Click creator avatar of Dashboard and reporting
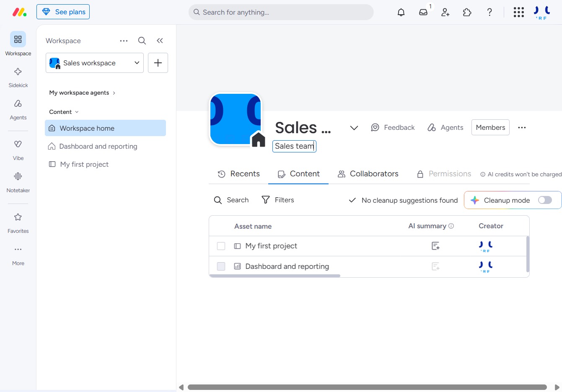This screenshot has height=392, width=562. (486, 267)
